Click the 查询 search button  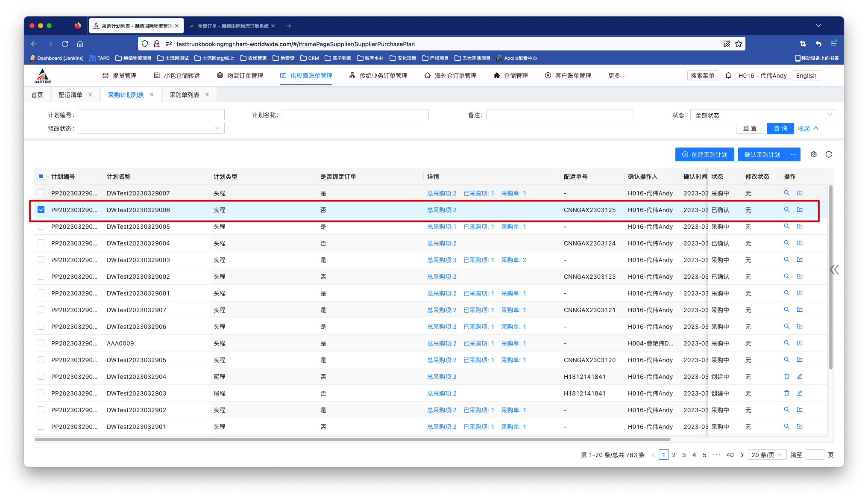pos(780,128)
